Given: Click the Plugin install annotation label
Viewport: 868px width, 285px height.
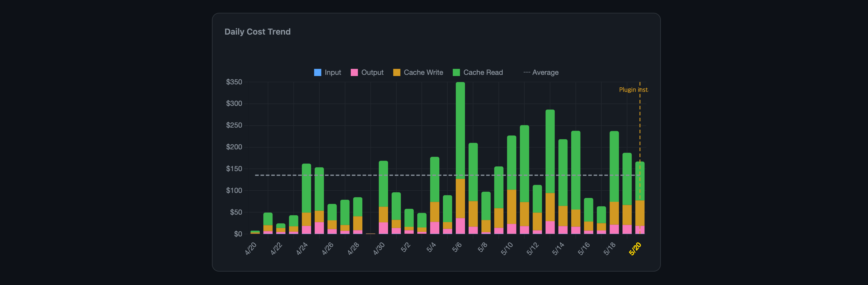Looking at the screenshot, I should click(x=633, y=90).
